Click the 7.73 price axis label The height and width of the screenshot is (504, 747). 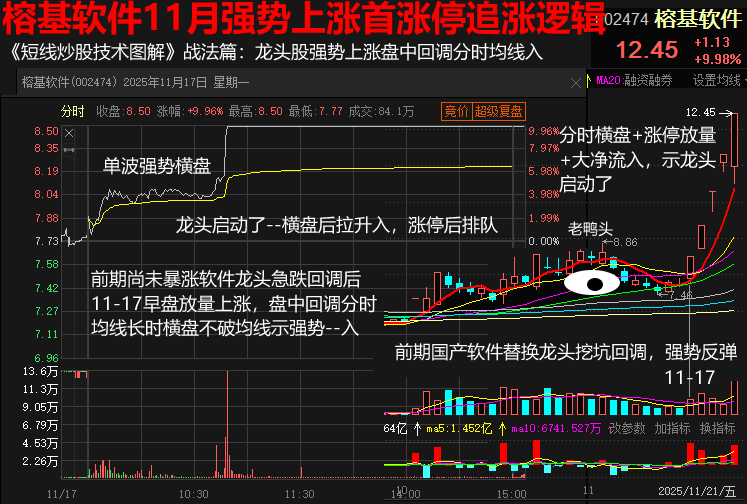(46, 242)
